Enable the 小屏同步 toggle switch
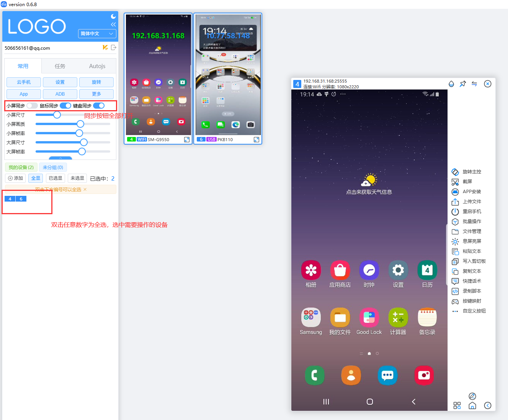This screenshot has width=508, height=420. pyautogui.click(x=32, y=106)
